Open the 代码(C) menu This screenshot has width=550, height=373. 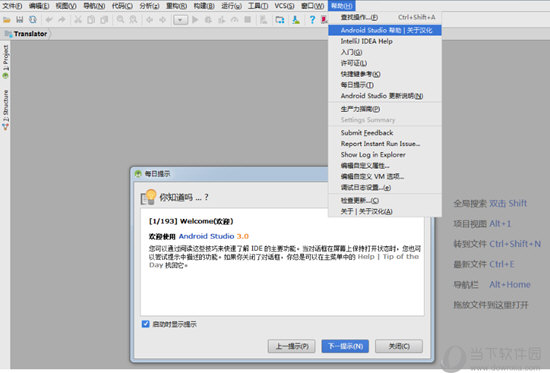(122, 6)
